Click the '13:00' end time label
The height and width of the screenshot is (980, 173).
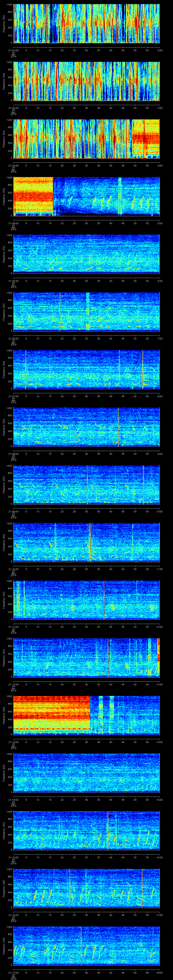click(159, 684)
